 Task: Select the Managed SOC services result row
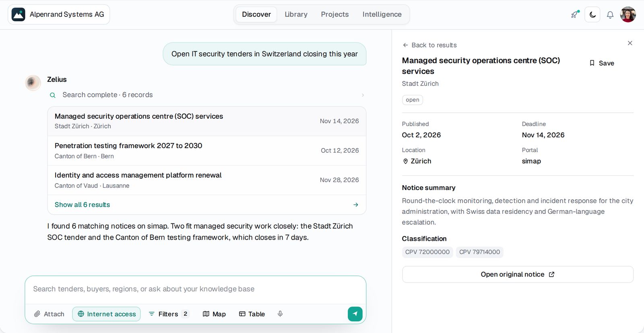point(207,121)
